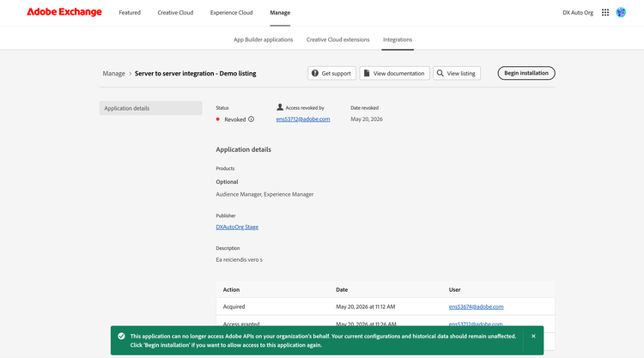This screenshot has height=358, width=644.
Task: Click the breadcrumb chevron separator
Action: click(x=131, y=74)
